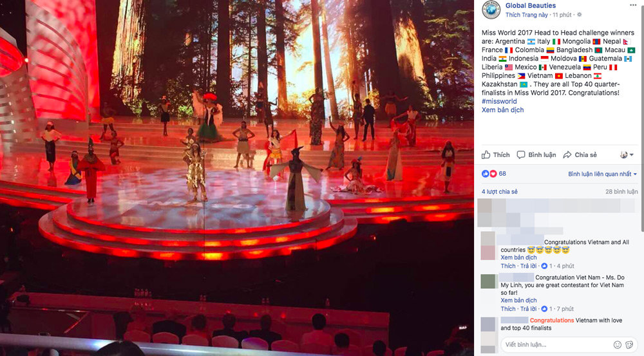Click Trả lời on the Do My Linh comment
Image resolution: width=644 pixels, height=356 pixels.
(x=529, y=309)
